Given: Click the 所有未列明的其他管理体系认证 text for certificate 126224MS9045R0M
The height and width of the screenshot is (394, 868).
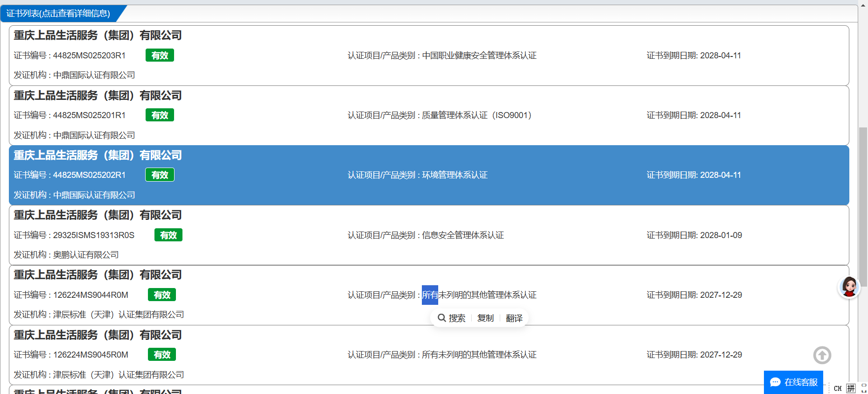Looking at the screenshot, I should [x=479, y=355].
